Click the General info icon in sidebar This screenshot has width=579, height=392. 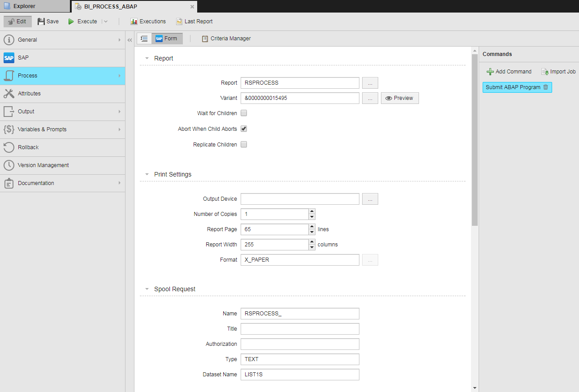9,40
